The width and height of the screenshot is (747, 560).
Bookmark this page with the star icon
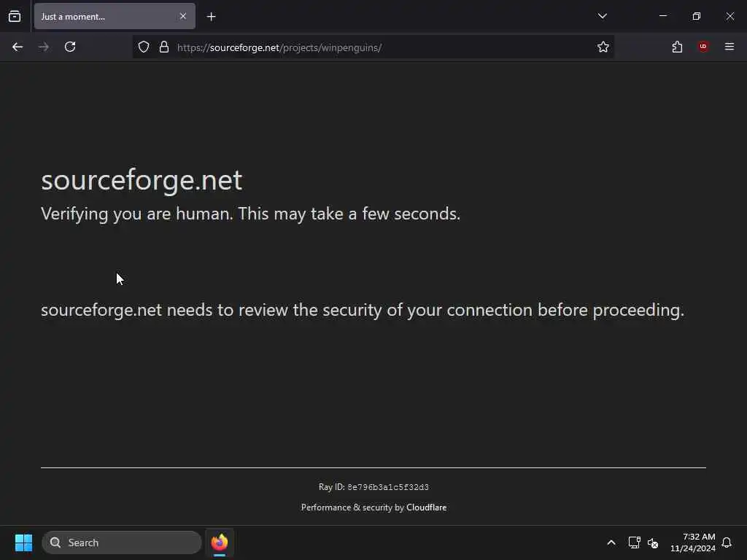coord(603,47)
